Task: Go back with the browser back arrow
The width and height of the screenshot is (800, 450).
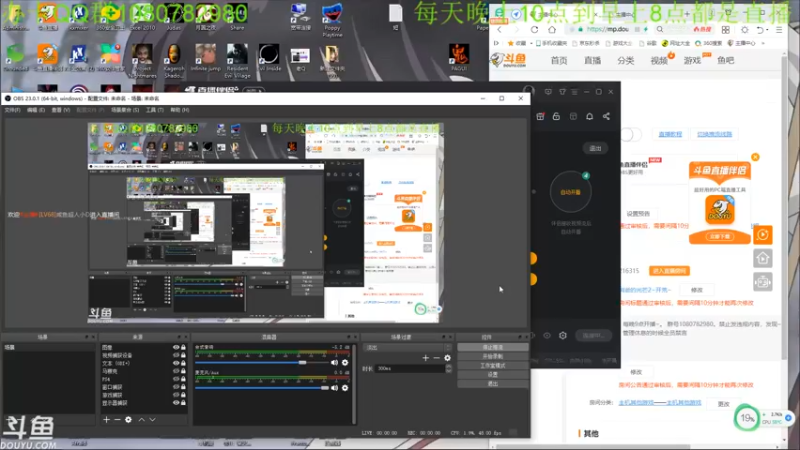Action: pos(500,30)
